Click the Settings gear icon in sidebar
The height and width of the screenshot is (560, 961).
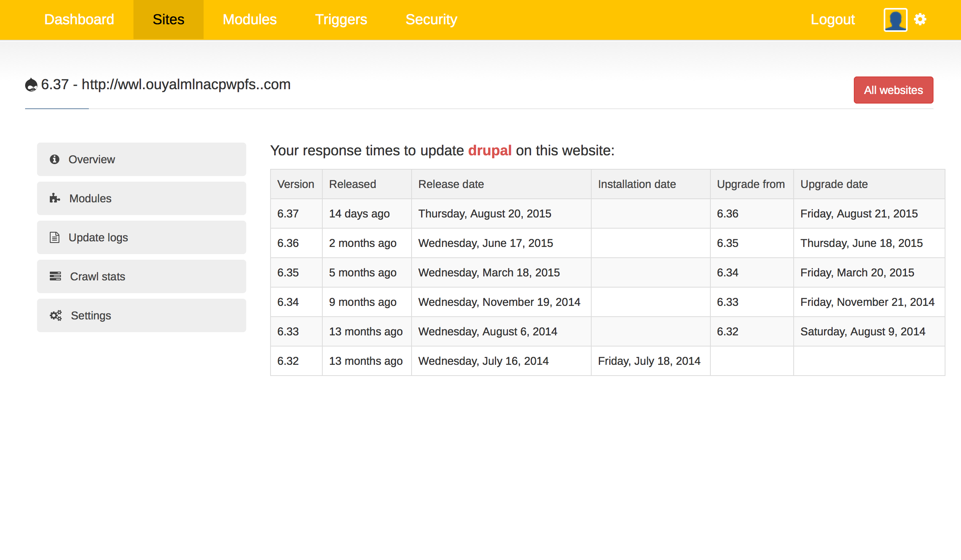(56, 315)
